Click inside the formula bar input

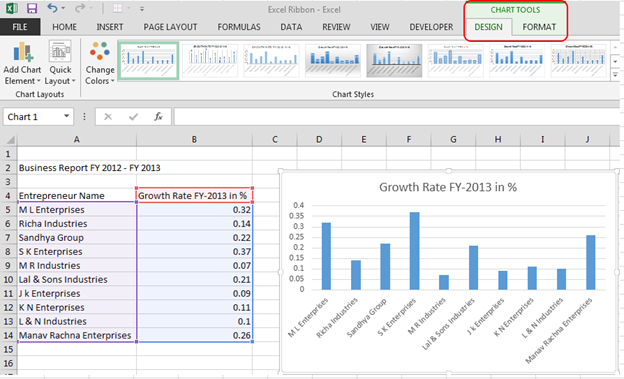click(x=397, y=117)
